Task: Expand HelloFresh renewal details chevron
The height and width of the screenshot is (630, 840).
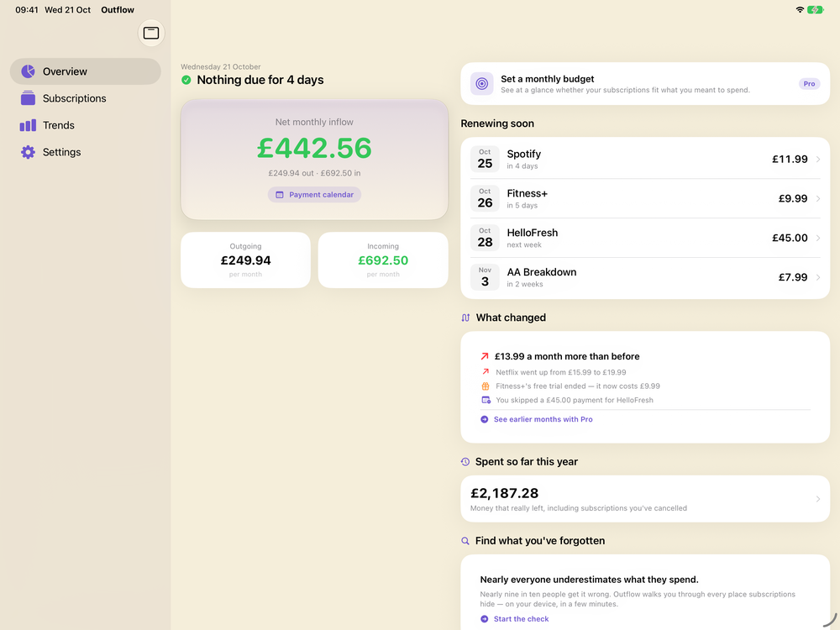Action: coord(818,238)
